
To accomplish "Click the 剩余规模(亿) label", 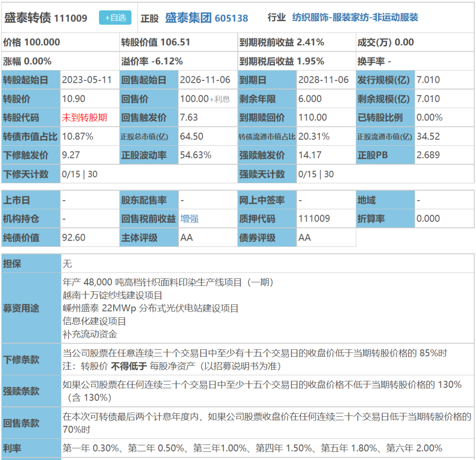I will [384, 99].
